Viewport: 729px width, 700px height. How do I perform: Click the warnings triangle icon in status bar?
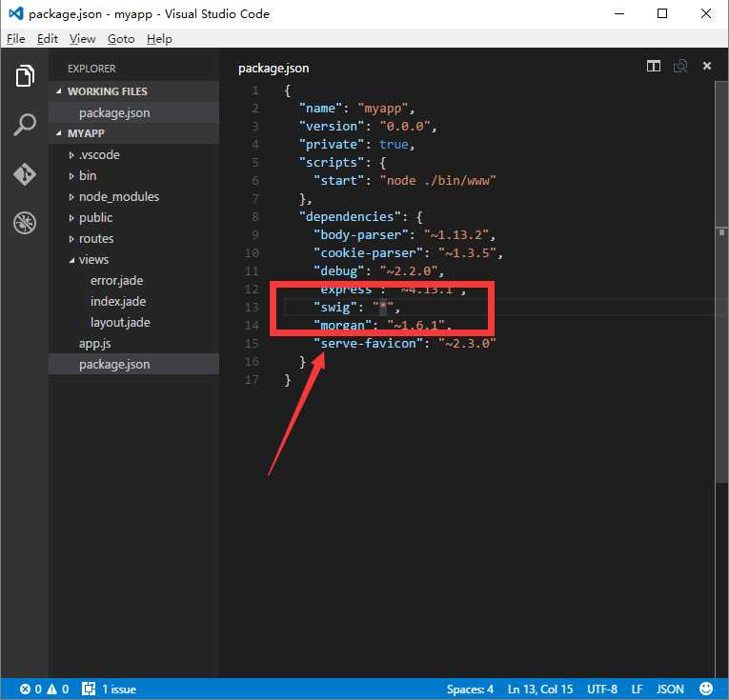coord(52,689)
